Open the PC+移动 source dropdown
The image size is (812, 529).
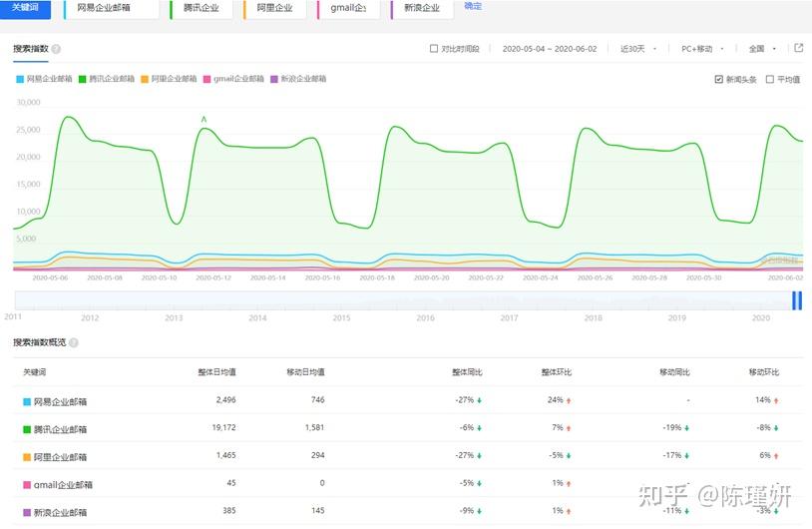click(701, 48)
